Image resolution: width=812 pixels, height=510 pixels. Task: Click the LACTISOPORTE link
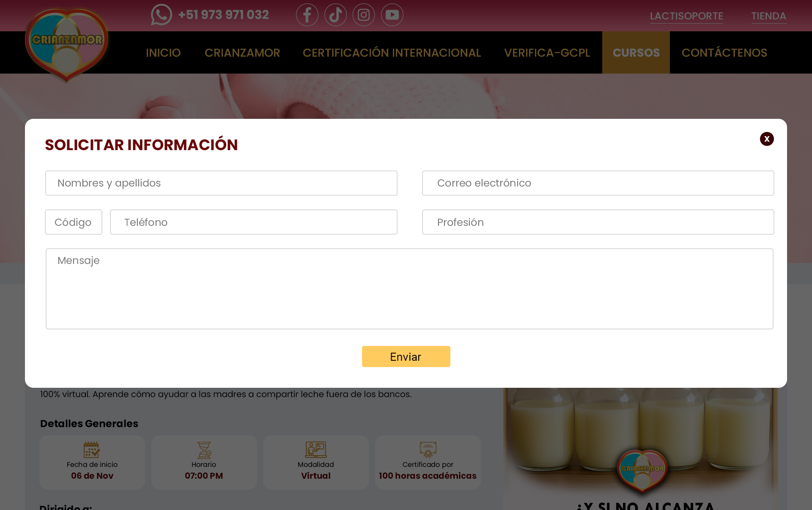tap(686, 16)
